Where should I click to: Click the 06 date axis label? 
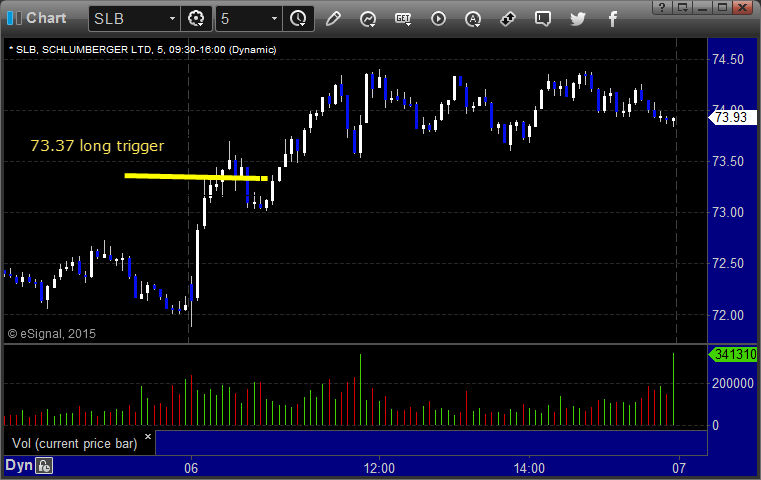[x=191, y=468]
